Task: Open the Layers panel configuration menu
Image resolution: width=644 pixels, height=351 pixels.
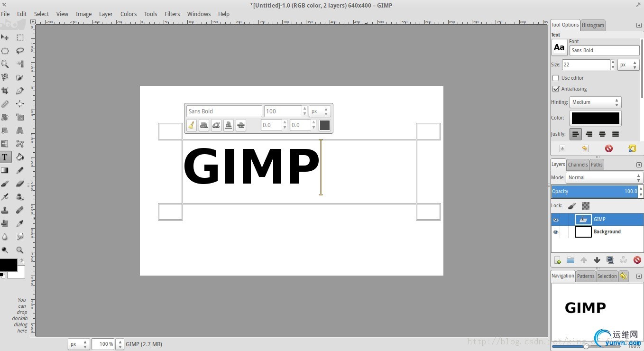Action: point(639,165)
